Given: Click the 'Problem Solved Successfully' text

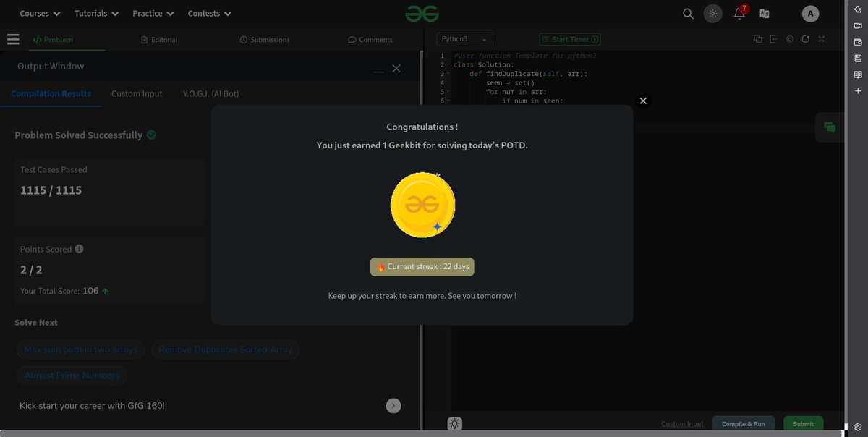Looking at the screenshot, I should coord(79,135).
